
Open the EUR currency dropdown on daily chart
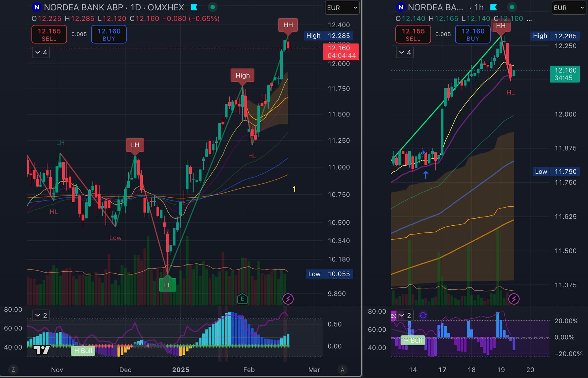click(x=342, y=8)
